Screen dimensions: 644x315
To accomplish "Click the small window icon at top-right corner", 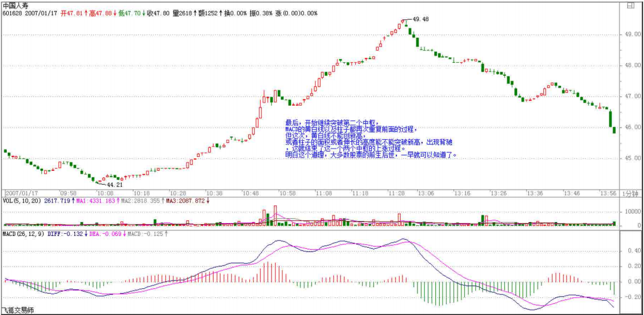I will pos(631,6).
